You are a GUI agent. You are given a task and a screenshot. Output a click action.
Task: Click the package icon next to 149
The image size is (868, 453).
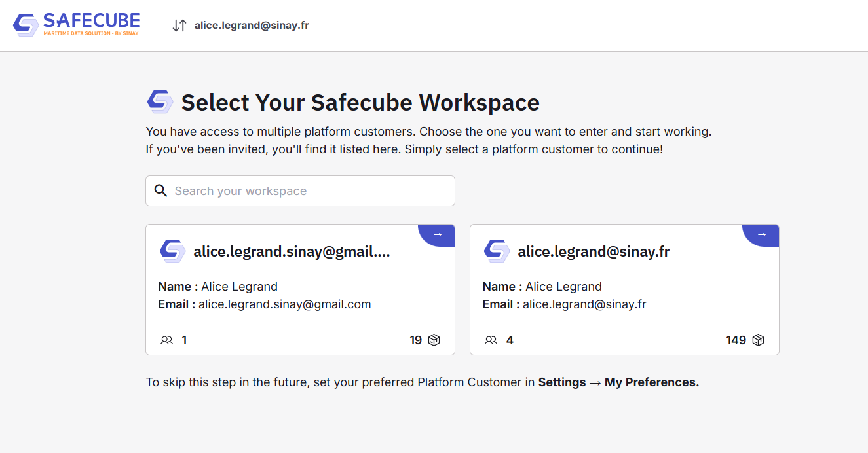[758, 340]
